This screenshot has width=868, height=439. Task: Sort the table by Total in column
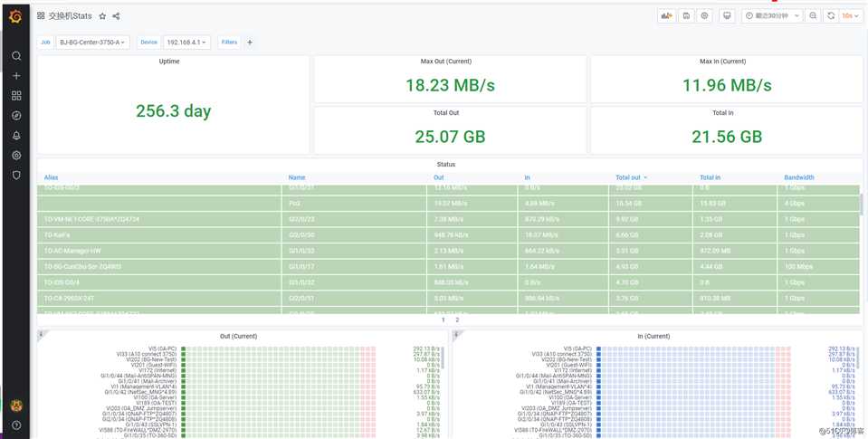tap(710, 177)
